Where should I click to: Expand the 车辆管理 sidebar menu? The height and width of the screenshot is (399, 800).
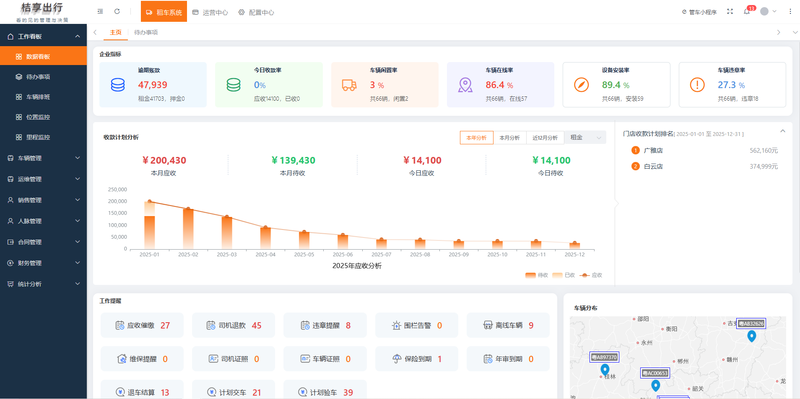[x=43, y=158]
